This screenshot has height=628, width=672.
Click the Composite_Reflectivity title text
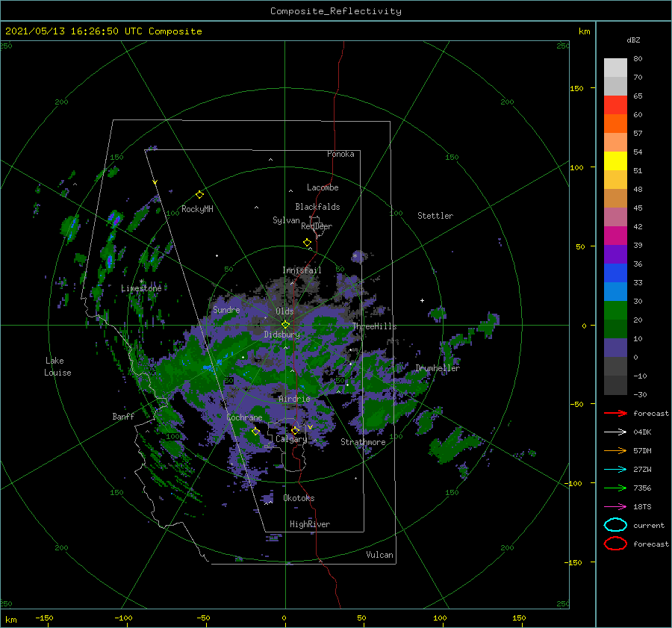coord(336,11)
